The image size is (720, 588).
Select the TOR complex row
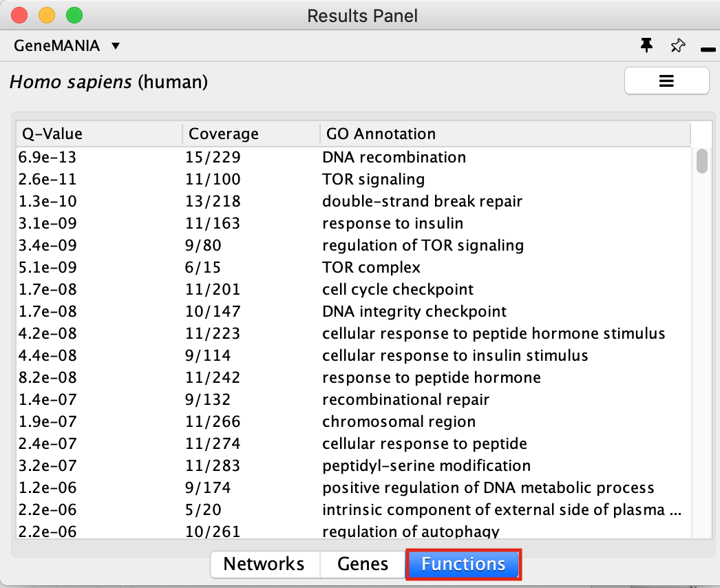point(371,267)
